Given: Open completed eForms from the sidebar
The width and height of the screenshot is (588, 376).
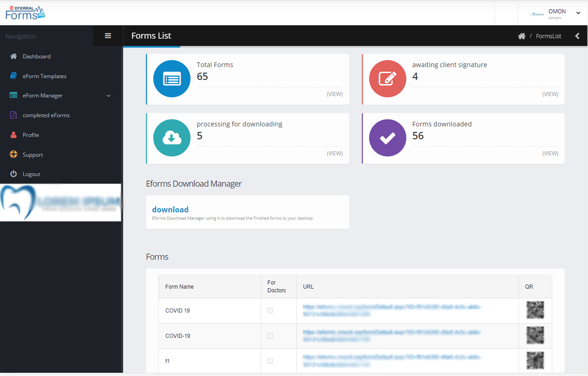Looking at the screenshot, I should click(x=46, y=115).
